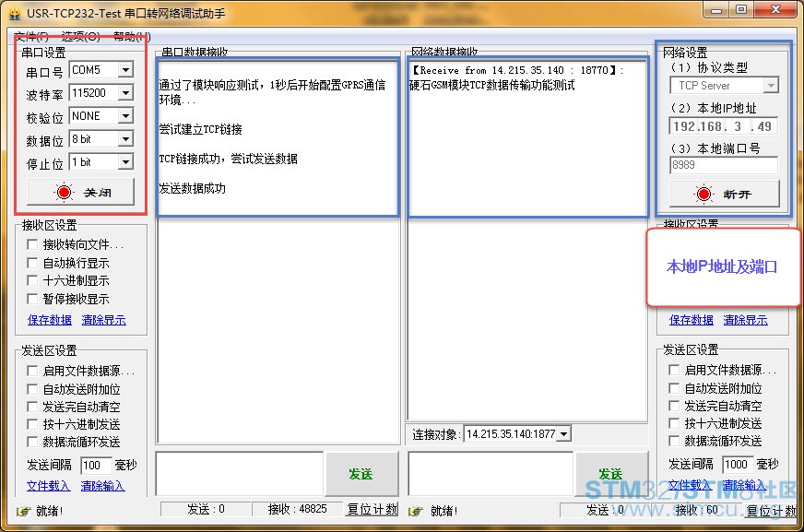This screenshot has width=804, height=532.
Task: Click the network send interval field 1000
Action: (738, 464)
